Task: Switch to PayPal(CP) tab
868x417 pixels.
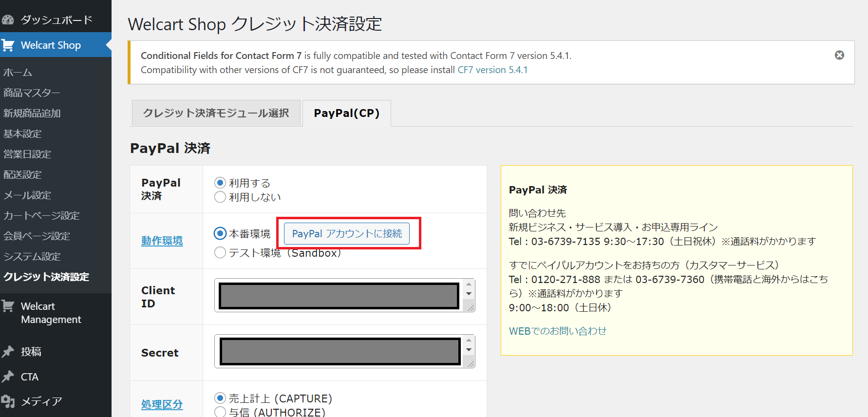Action: pyautogui.click(x=347, y=113)
